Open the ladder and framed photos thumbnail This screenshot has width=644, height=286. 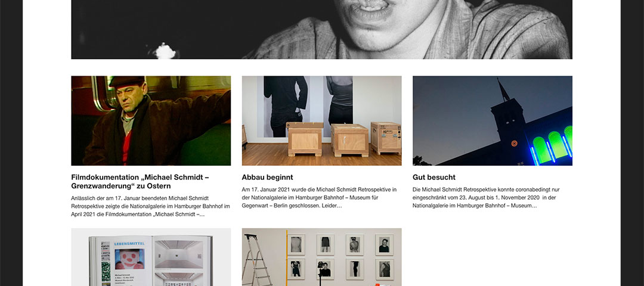(321, 257)
